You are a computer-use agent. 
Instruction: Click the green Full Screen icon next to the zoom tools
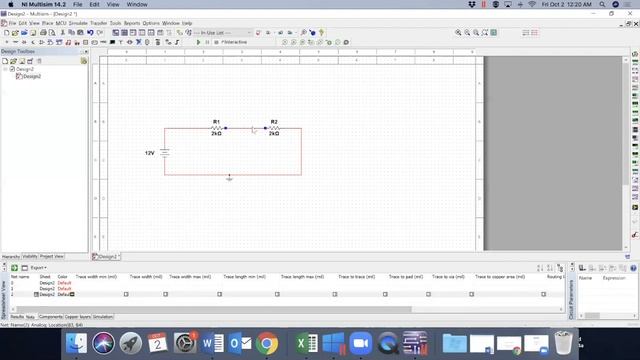point(493,33)
